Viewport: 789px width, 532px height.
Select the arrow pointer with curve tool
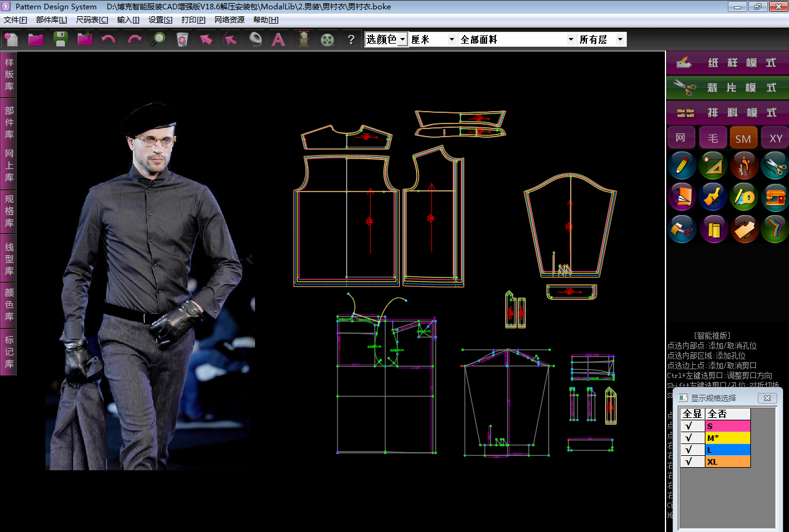(230, 39)
